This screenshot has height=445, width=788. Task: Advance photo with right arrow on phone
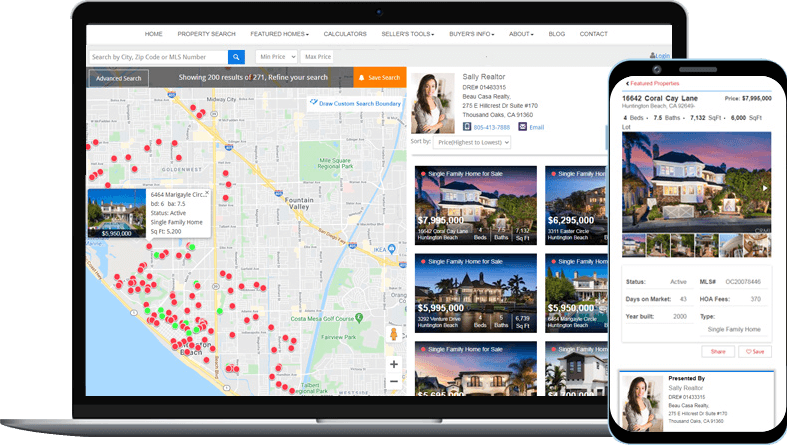tap(765, 187)
